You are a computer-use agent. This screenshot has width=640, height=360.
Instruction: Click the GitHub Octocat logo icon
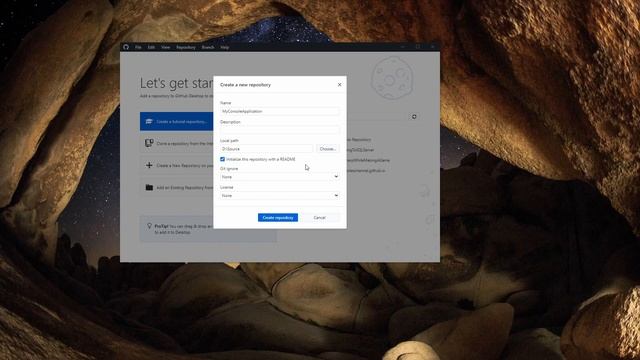126,47
